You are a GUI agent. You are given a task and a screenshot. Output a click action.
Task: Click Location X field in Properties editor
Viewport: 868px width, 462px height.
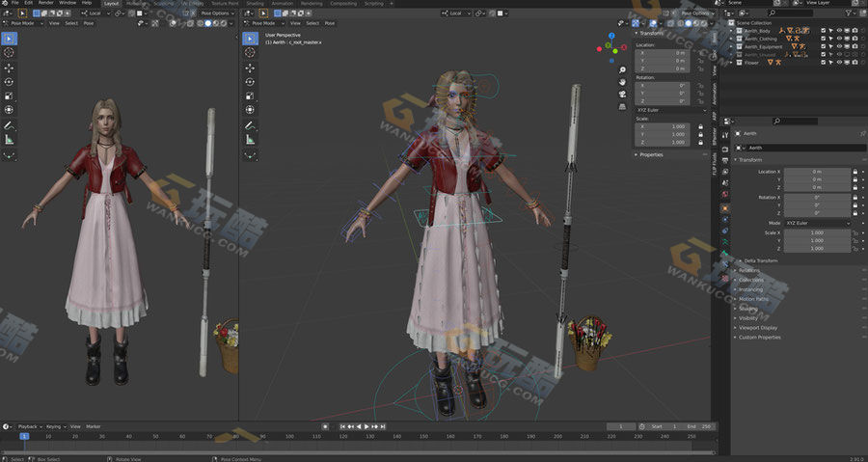(x=817, y=172)
